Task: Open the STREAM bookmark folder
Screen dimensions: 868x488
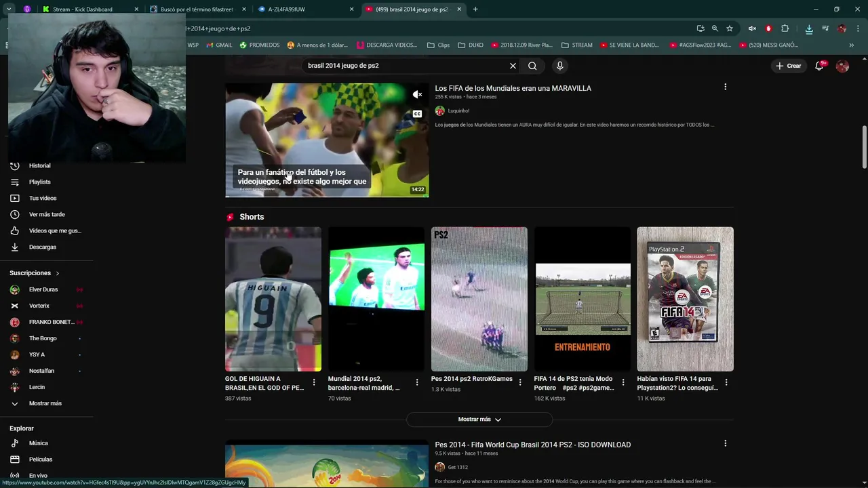Action: coord(576,45)
